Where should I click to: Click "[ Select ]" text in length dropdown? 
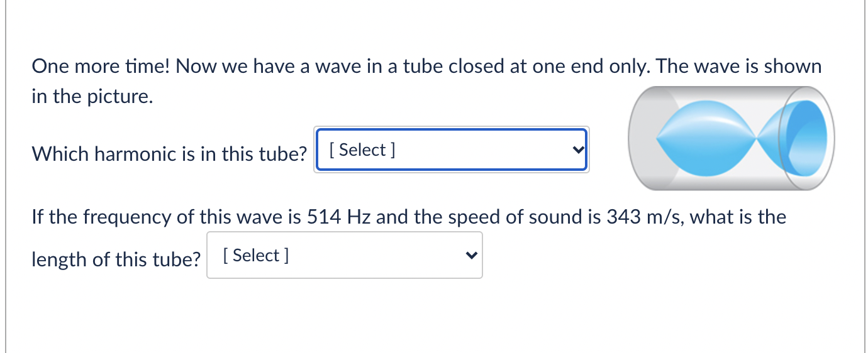pos(256,256)
